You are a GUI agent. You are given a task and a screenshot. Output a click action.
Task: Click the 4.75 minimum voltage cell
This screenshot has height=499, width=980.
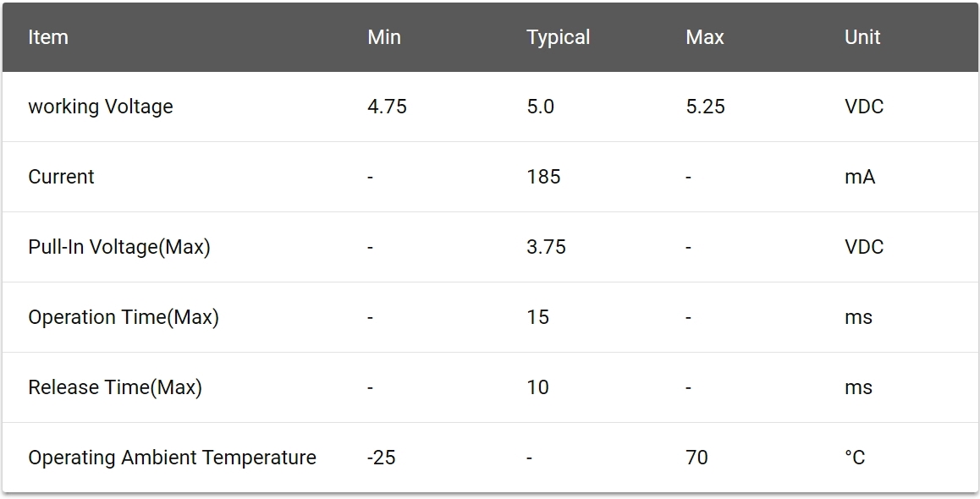(387, 107)
